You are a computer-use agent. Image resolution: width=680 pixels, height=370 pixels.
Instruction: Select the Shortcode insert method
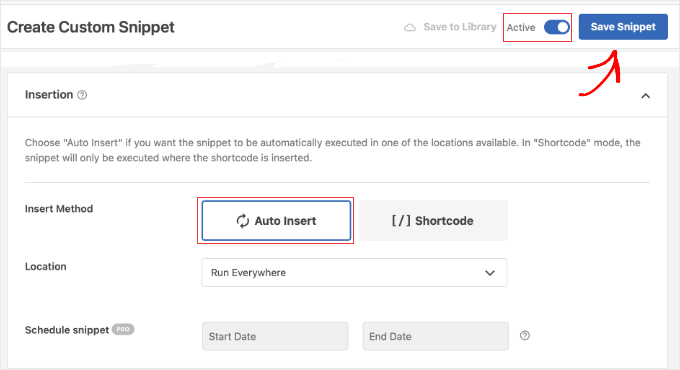coord(433,220)
